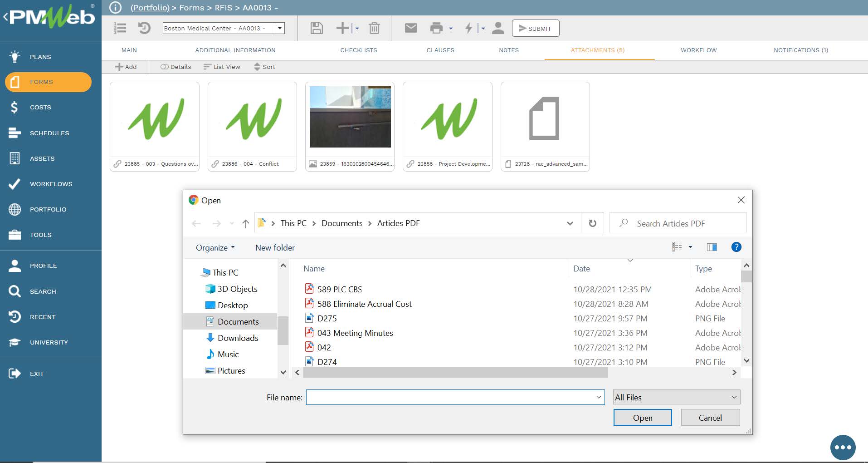Open the Checklists tab
The image size is (868, 463).
358,50
